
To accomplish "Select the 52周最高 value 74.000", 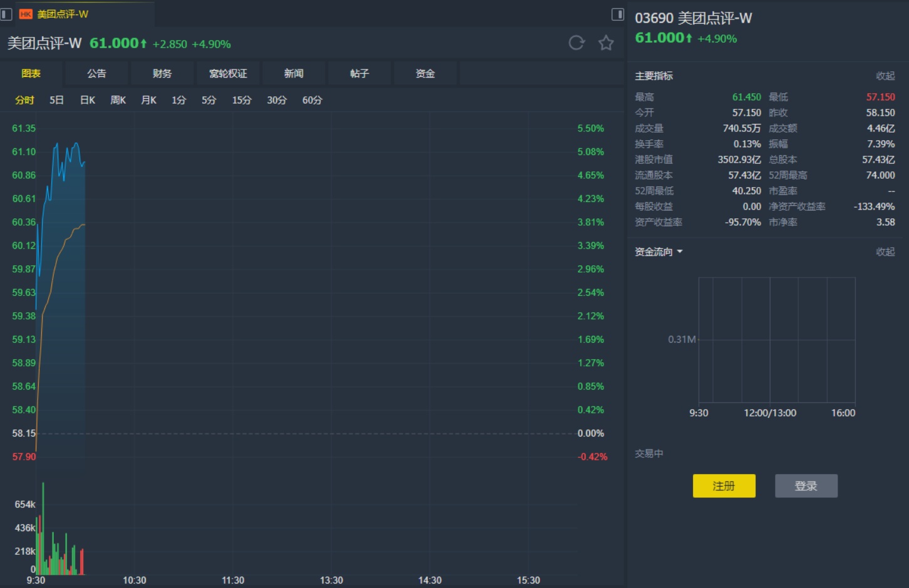I will 881,175.
